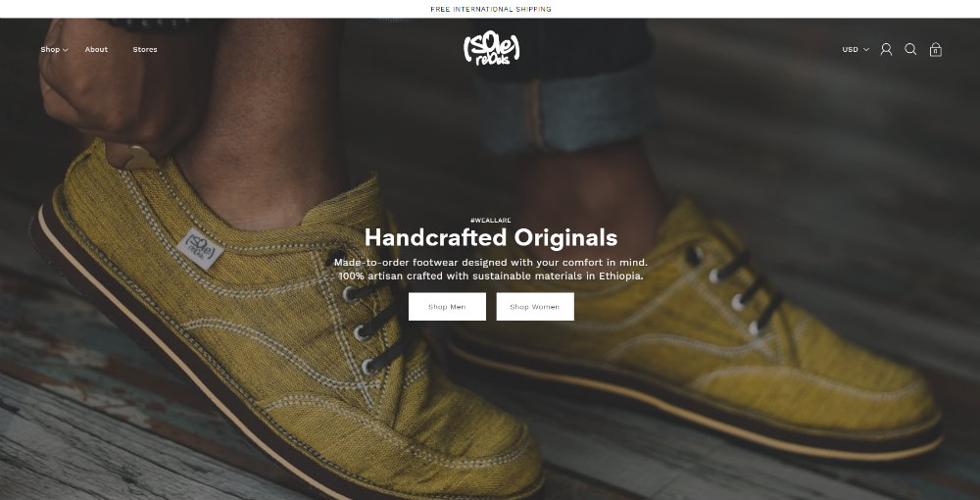Click the chevron beside USD

(866, 49)
